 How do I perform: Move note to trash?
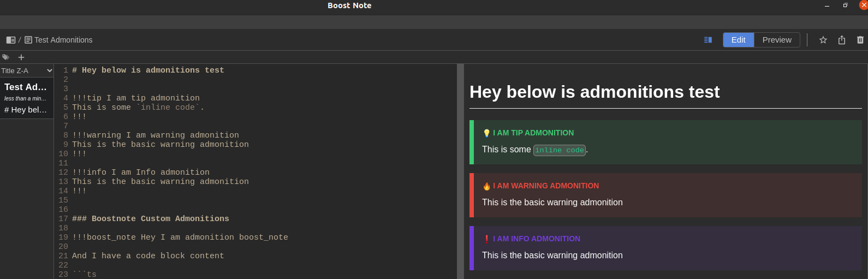(860, 40)
